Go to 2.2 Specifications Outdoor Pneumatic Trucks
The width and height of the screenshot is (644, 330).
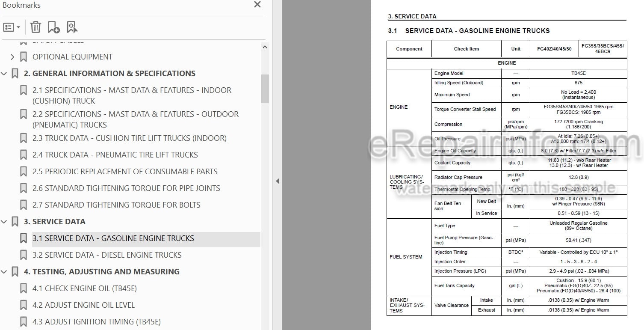click(x=136, y=119)
